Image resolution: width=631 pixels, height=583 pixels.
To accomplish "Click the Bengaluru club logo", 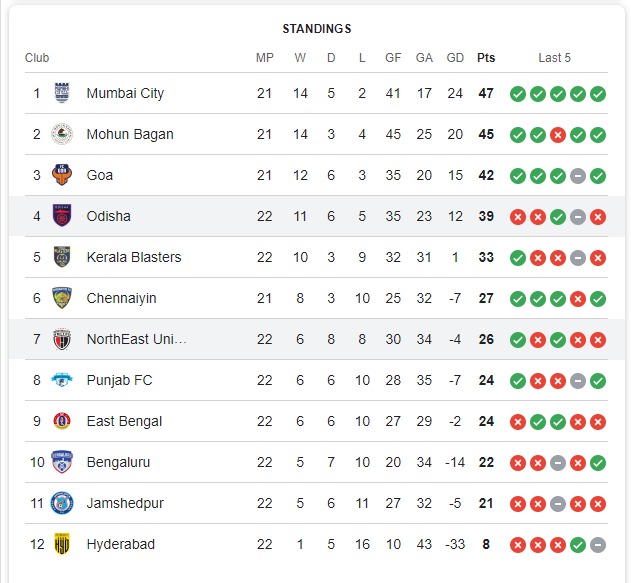I will (x=62, y=462).
